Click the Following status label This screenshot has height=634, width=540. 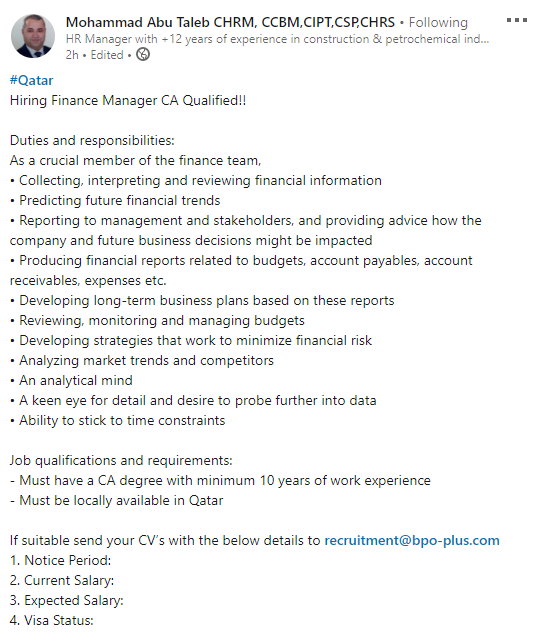[x=438, y=22]
